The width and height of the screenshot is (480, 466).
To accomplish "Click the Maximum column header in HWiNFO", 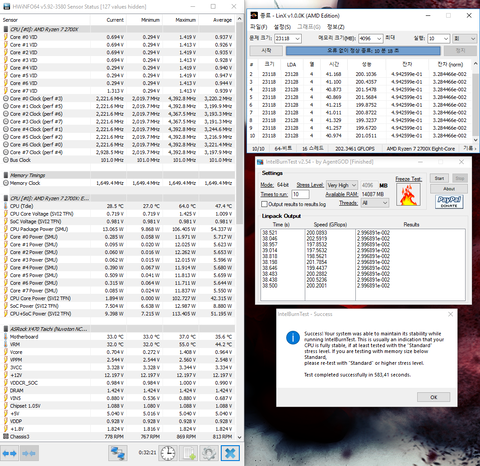I will pyautogui.click(x=181, y=20).
